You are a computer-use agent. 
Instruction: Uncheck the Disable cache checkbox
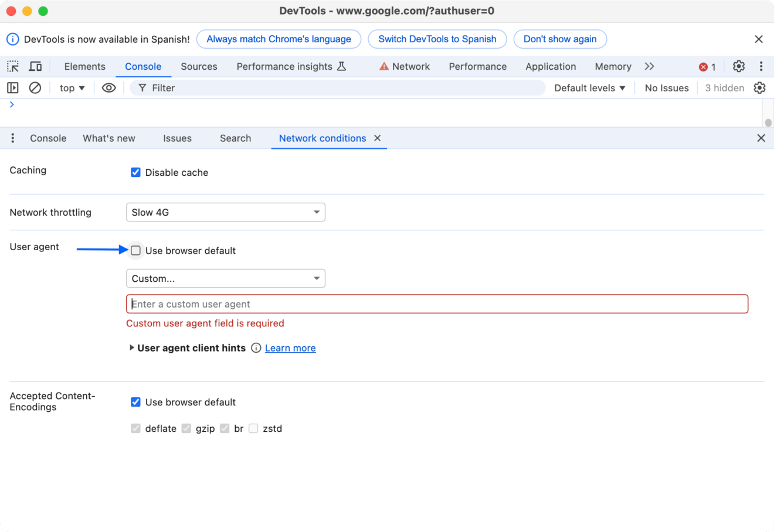click(x=135, y=172)
